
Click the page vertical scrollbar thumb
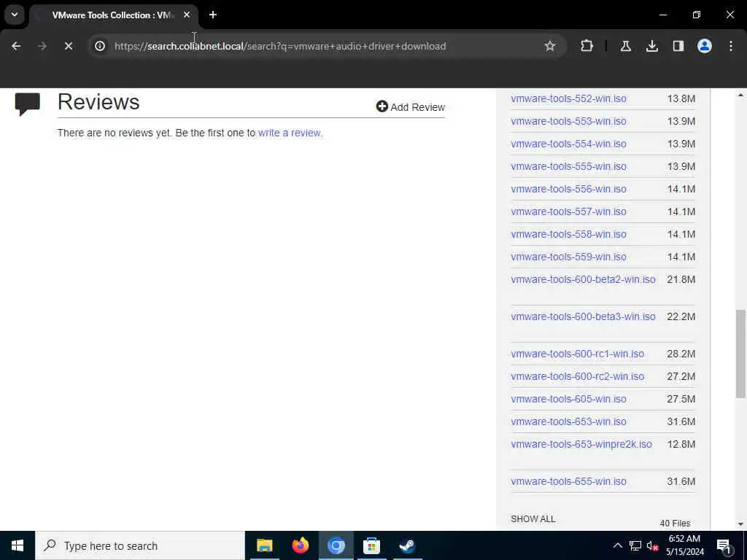pos(740,354)
